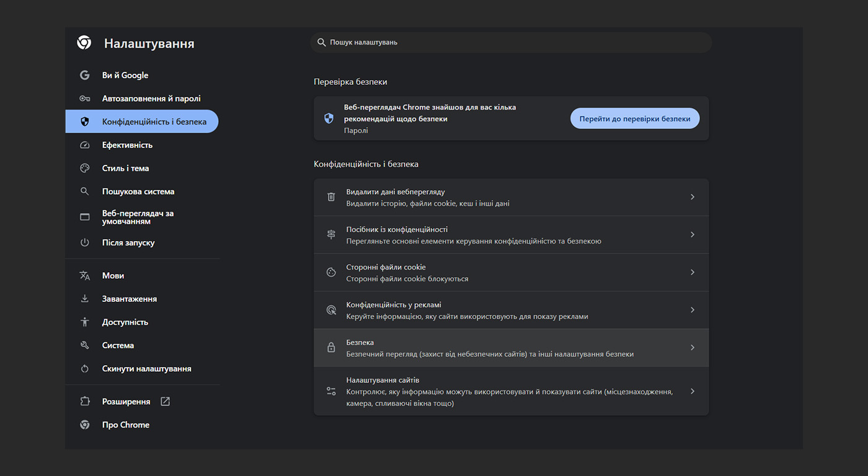Click the download icon for Завантаження

point(85,299)
